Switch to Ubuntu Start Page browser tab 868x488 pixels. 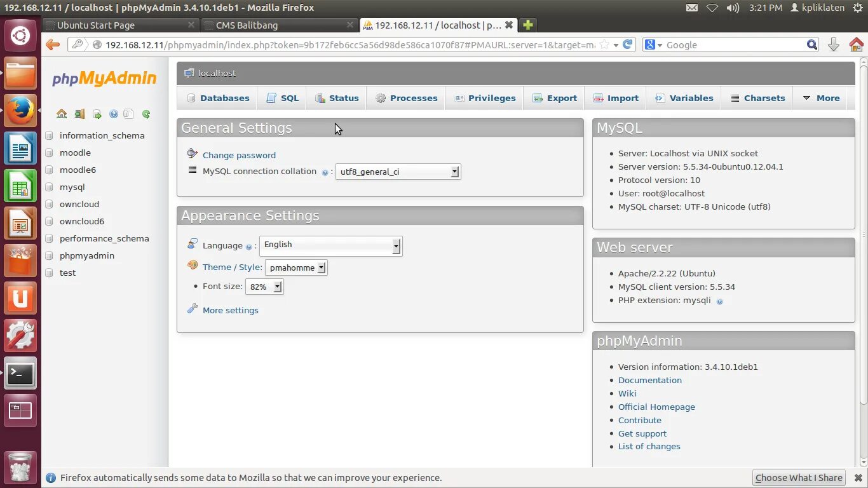tap(120, 25)
